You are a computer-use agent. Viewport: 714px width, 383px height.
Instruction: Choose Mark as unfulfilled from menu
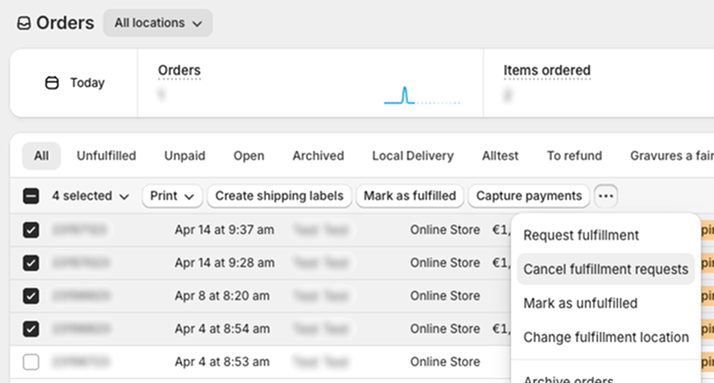click(580, 303)
